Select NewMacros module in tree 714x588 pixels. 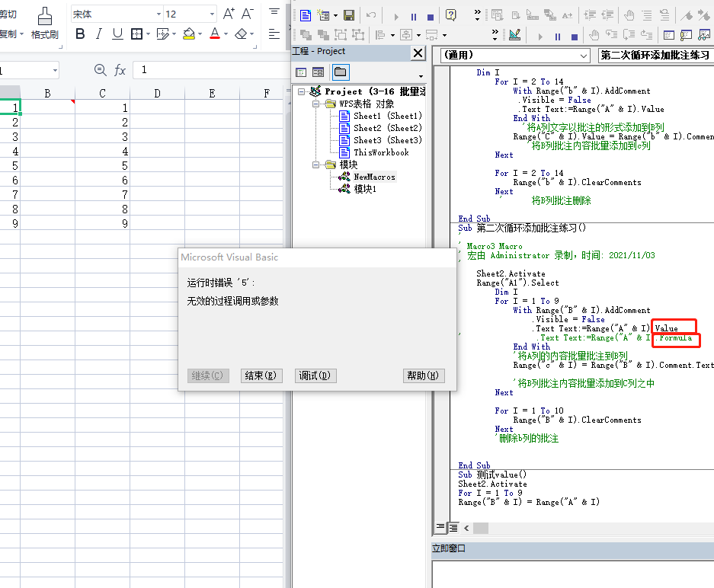[x=374, y=177]
